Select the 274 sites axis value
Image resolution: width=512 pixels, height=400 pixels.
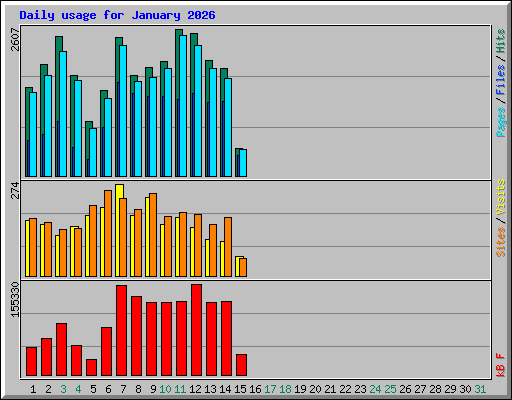point(15,190)
